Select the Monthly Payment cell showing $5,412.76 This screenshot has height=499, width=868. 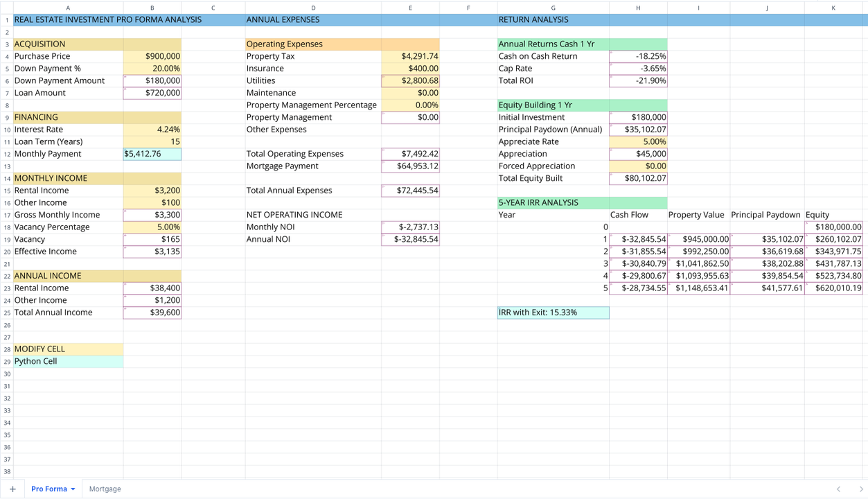tap(152, 153)
